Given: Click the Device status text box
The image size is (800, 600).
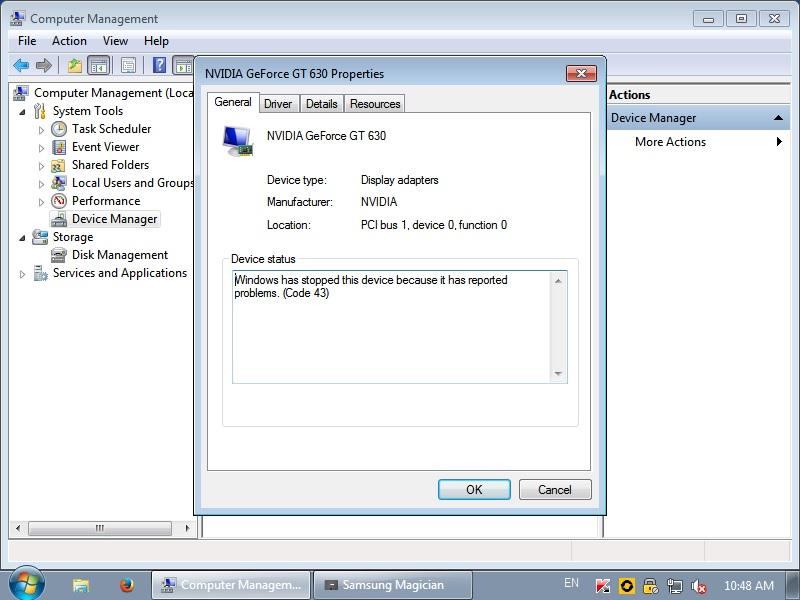Looking at the screenshot, I should pyautogui.click(x=399, y=327).
